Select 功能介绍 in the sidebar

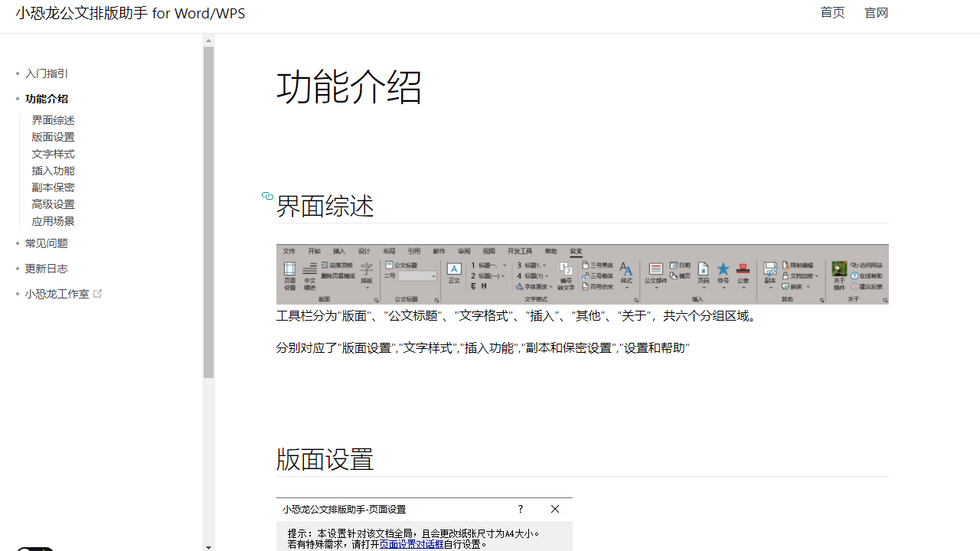pos(47,99)
